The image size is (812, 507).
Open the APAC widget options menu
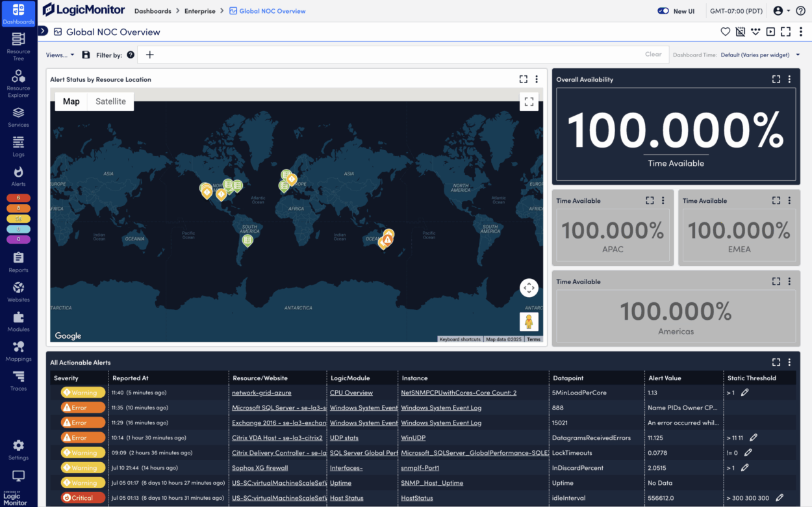point(663,201)
